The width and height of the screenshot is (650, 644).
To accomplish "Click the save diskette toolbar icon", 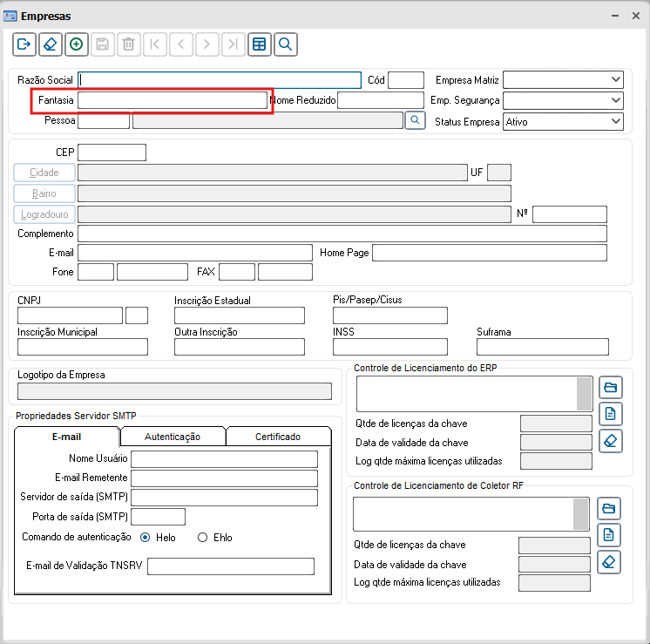I will (103, 44).
